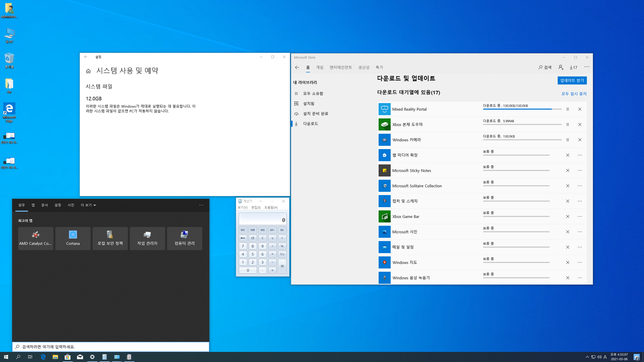Switch to 게임 tab in Store
This screenshot has width=644, height=362.
320,67
